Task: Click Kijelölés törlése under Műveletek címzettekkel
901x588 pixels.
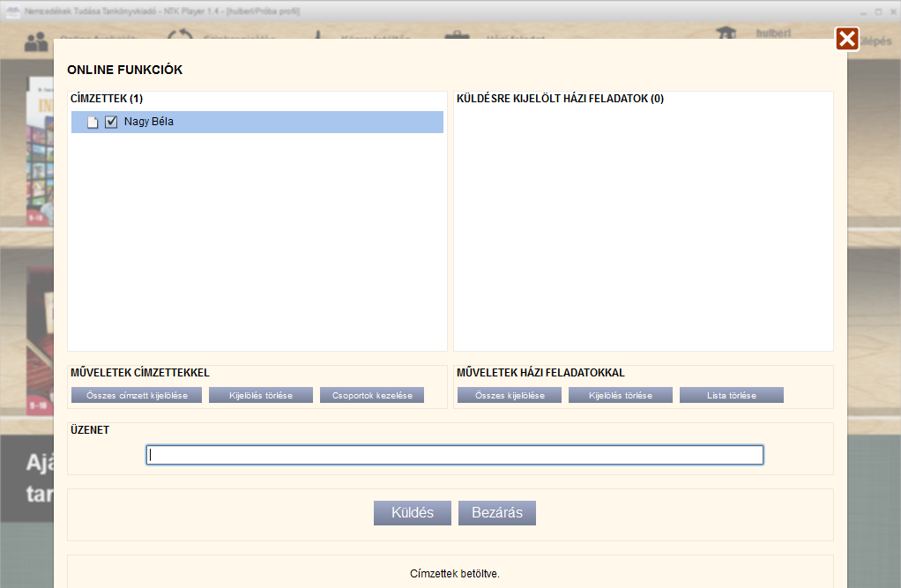Action: click(261, 396)
